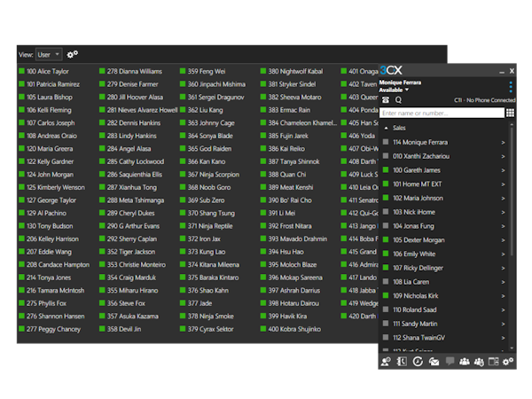This screenshot has width=532, height=399.
Task: Click the phone handset icon under Available
Action: (x=386, y=100)
